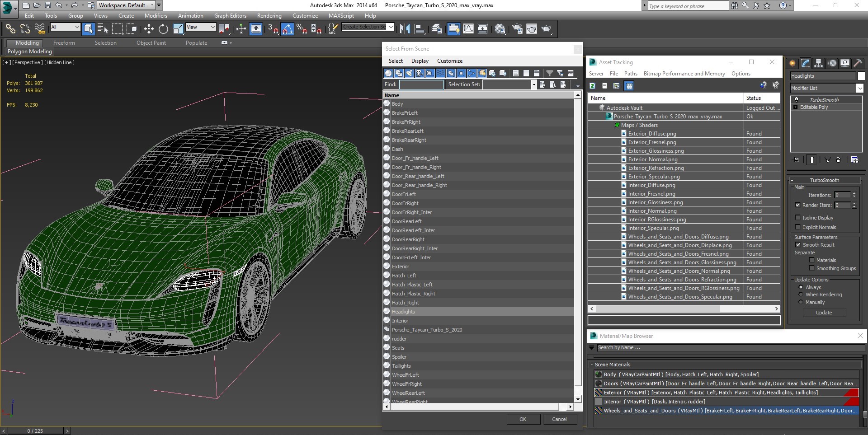Image resolution: width=868 pixels, height=435 pixels.
Task: Select the Select and Link tool
Action: click(x=10, y=29)
